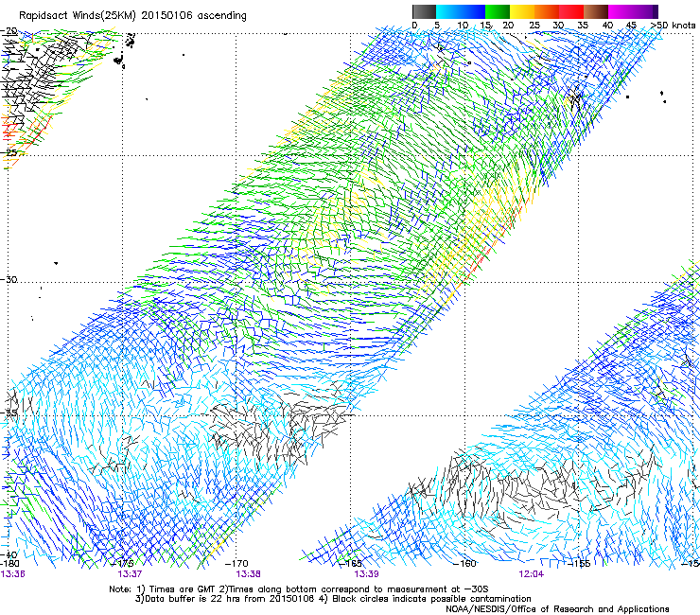
Task: Click longitude label '-155'
Action: pyautogui.click(x=579, y=564)
